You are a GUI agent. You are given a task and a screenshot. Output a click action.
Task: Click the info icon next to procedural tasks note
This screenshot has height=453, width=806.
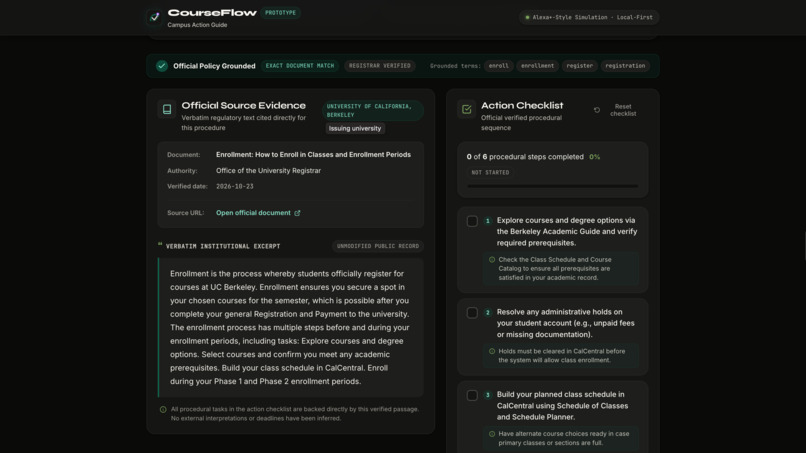pos(163,410)
